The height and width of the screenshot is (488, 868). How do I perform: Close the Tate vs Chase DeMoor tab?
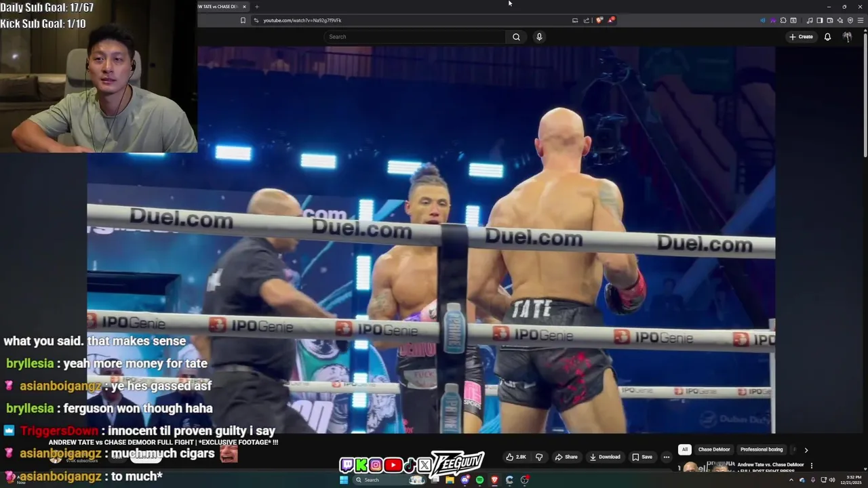pos(244,7)
